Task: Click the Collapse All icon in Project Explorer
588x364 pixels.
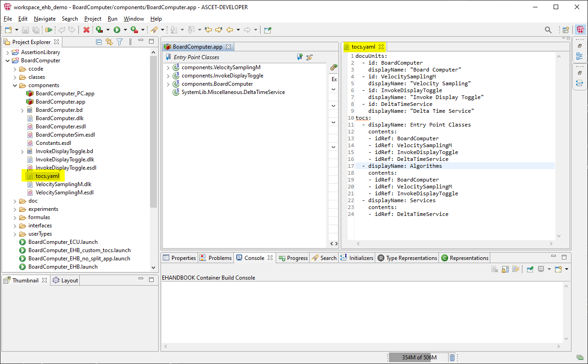Action: coord(99,42)
